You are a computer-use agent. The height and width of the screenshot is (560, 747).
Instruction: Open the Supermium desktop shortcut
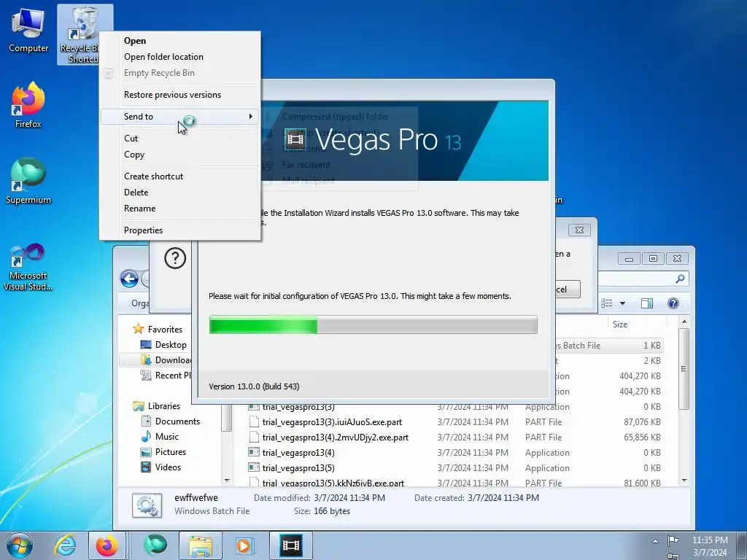[28, 182]
